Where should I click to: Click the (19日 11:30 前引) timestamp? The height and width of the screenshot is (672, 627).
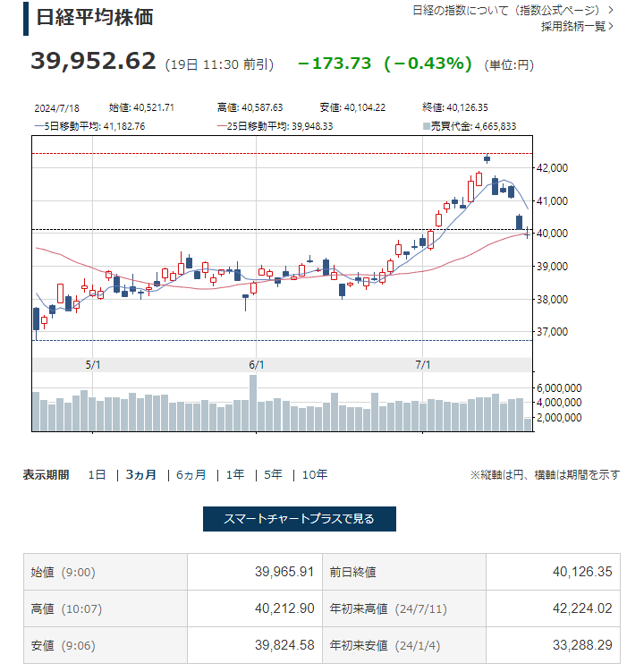coord(219,64)
